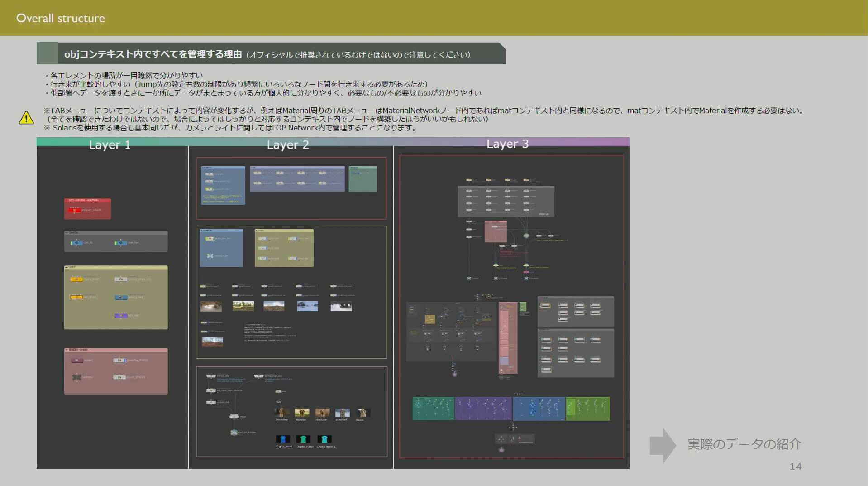Click the gray arrow beside 実際のデータの紹介

(662, 445)
